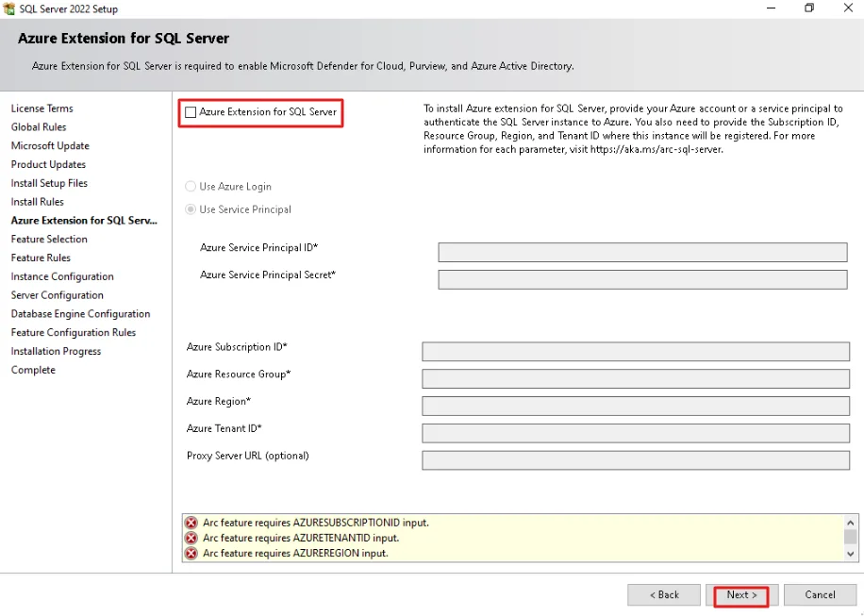Select the Use Azure Login radio button

click(191, 186)
